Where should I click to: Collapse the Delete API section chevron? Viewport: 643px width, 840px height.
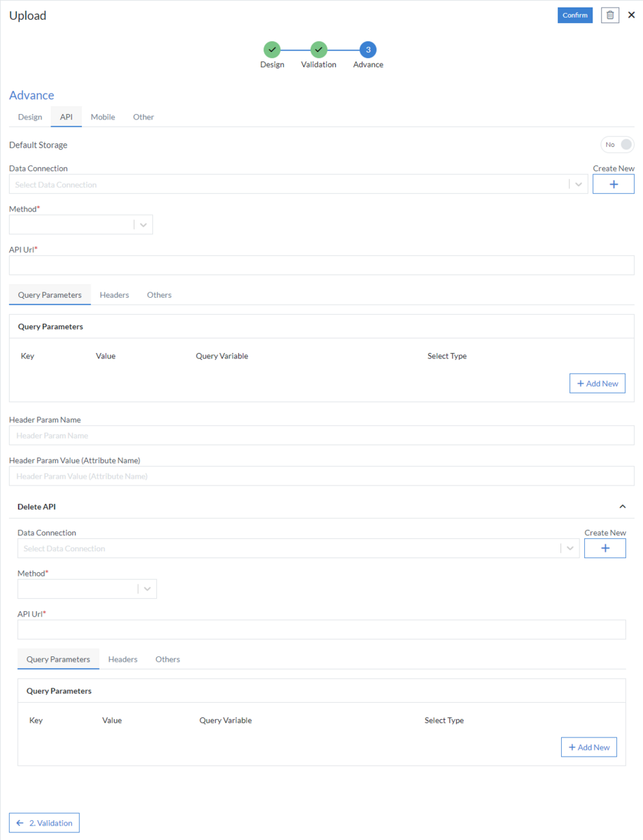pos(623,506)
